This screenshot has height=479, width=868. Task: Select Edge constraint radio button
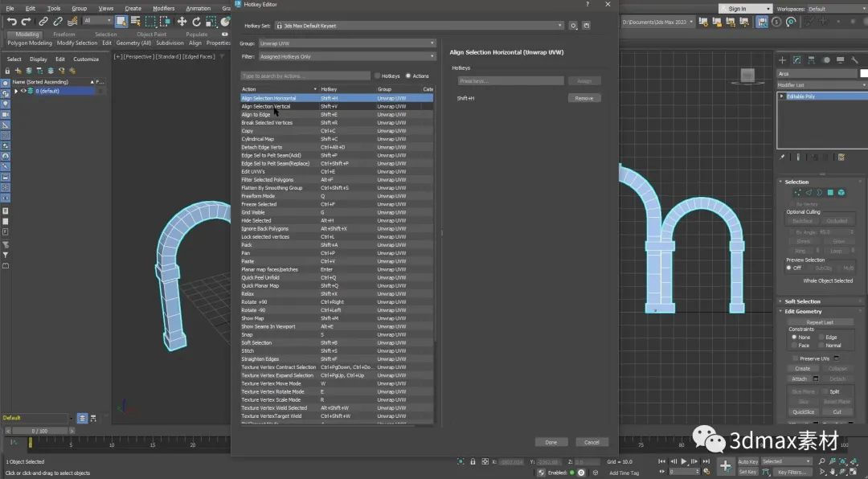(821, 337)
